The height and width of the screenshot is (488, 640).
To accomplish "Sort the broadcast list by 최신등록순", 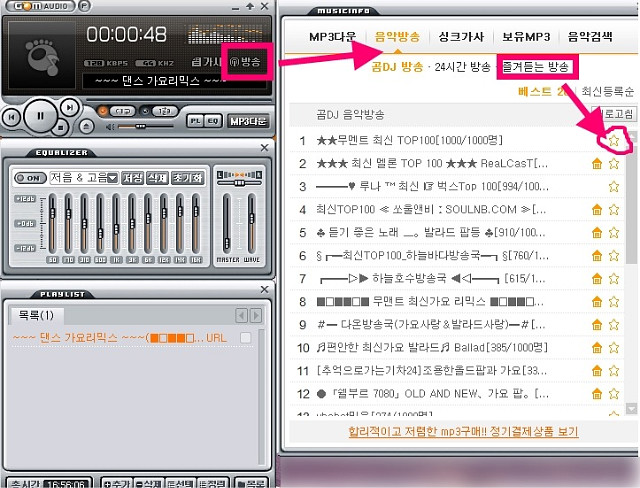I will (x=608, y=91).
